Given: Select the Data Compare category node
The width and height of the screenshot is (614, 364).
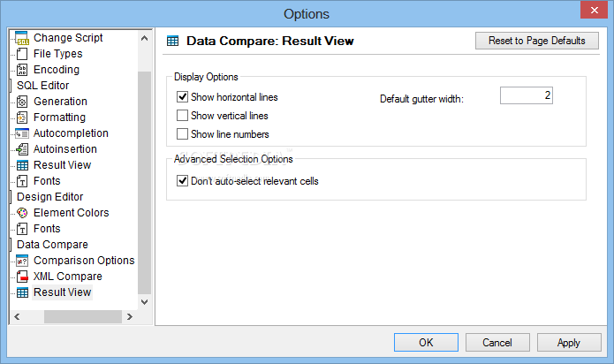Looking at the screenshot, I should [52, 245].
